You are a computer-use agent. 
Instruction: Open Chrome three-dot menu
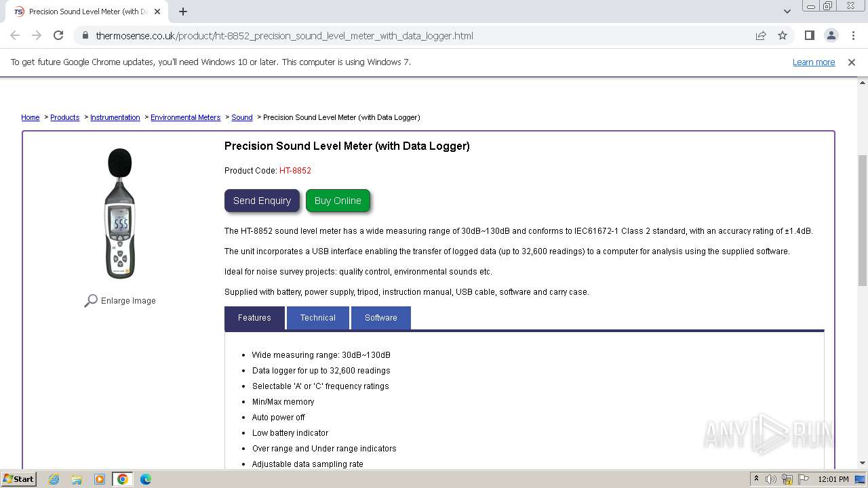(x=853, y=35)
